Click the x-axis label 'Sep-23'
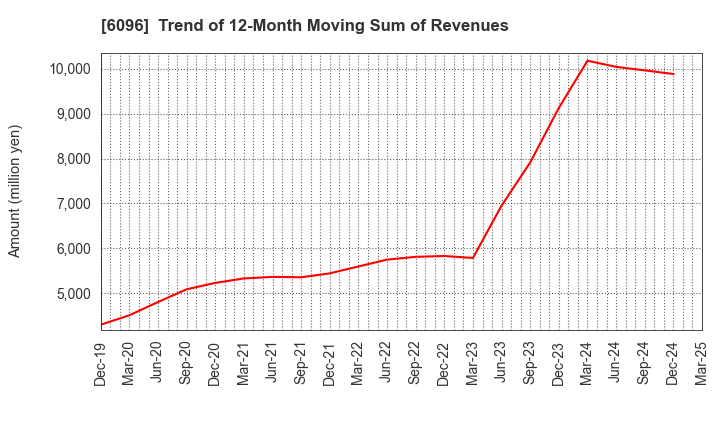Image resolution: width=720 pixels, height=440 pixels. pyautogui.click(x=529, y=363)
